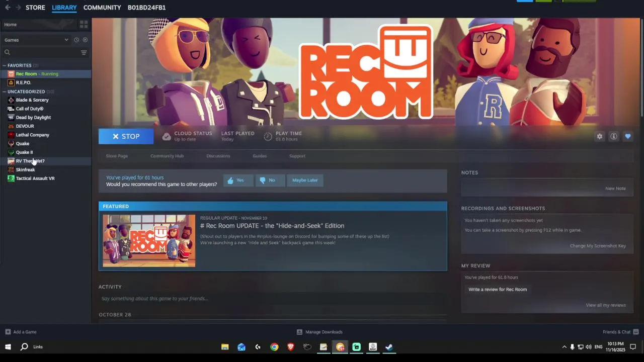Viewport: 644px width, 362px height.
Task: Open Rec Room settings gear
Action: tap(599, 136)
